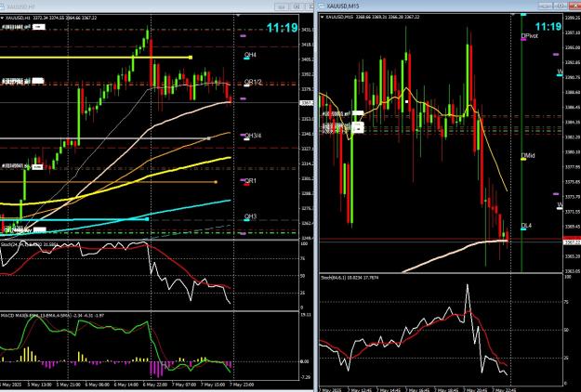The width and height of the screenshot is (581, 392).
Task: Click the '6 May 22:00' time label in H1 chart
Action: click(x=155, y=385)
